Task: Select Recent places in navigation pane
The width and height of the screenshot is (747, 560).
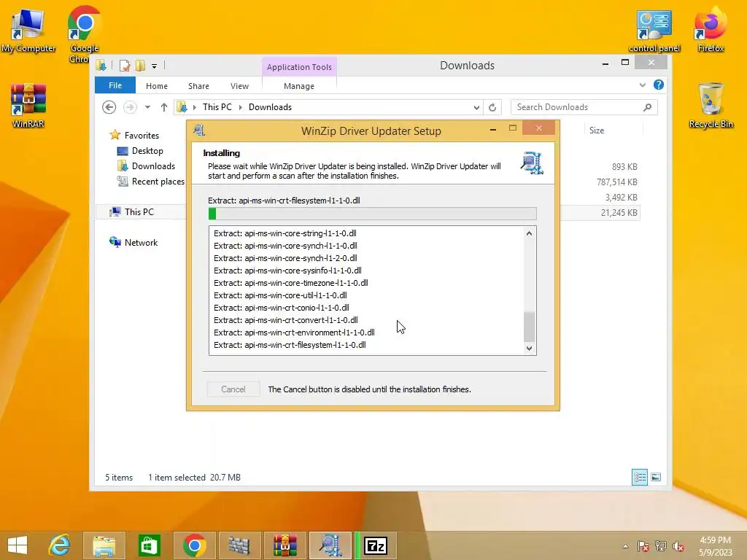Action: pos(158,181)
